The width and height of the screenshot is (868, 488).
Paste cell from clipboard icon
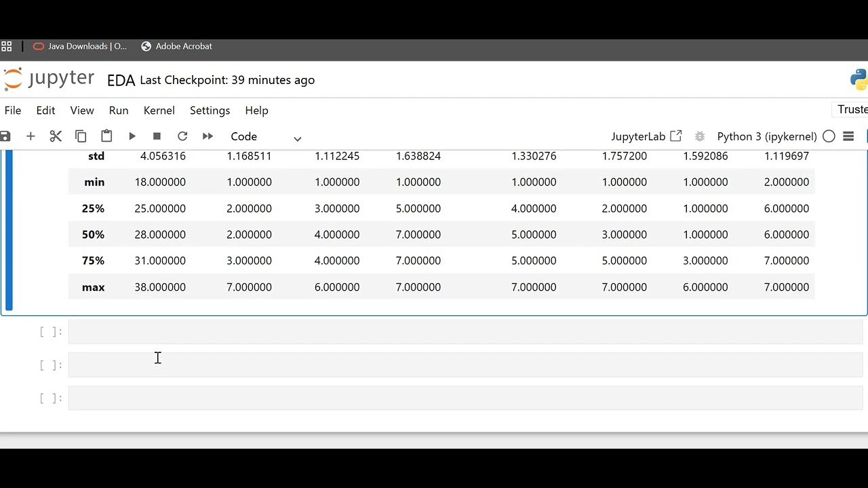coord(106,136)
